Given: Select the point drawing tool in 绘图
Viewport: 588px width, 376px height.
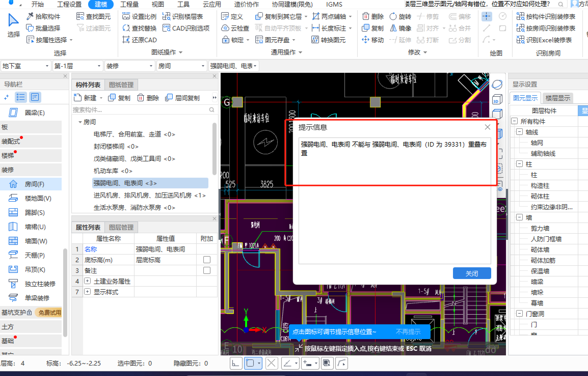Looking at the screenshot, I should [486, 17].
